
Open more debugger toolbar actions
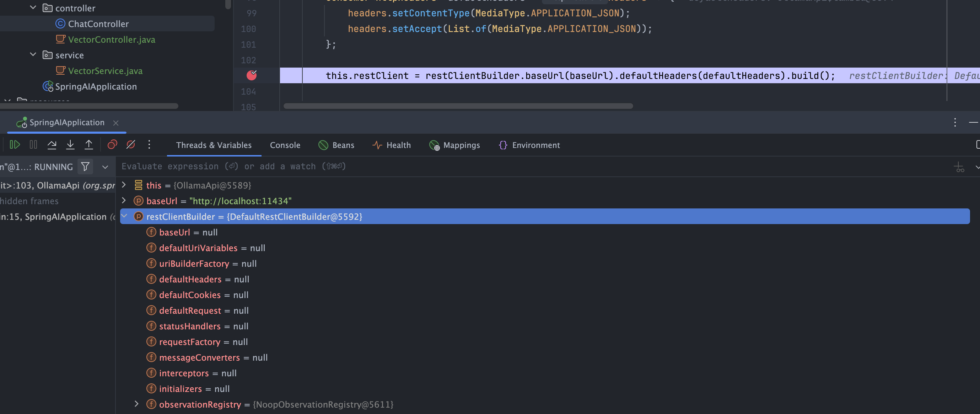coord(149,145)
